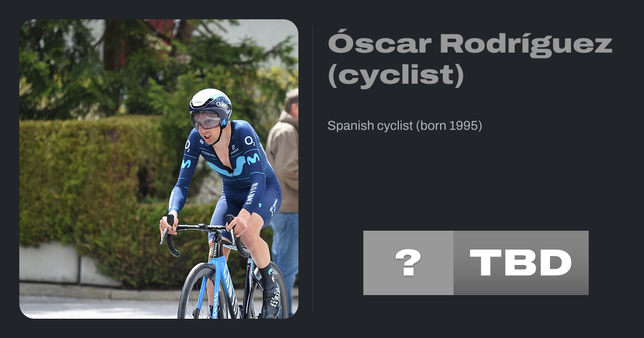The height and width of the screenshot is (338, 644).
Task: Click the word "(cyclist)" in the title
Action: click(x=396, y=76)
